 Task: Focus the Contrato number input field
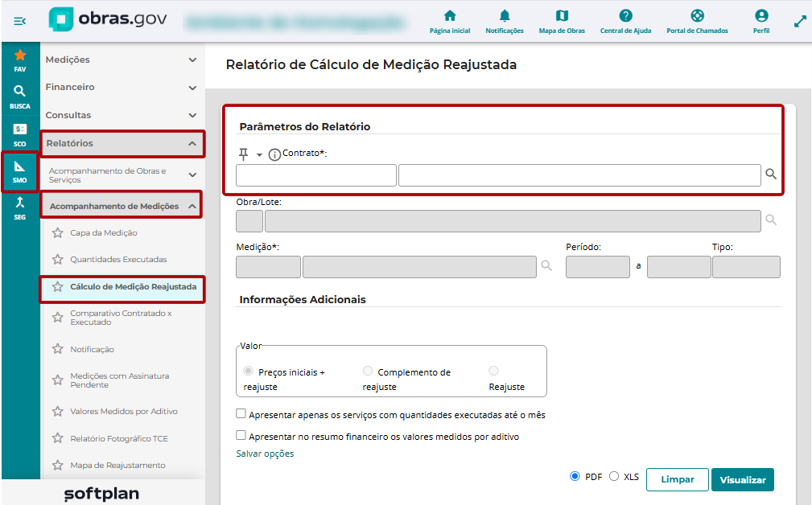[x=316, y=175]
